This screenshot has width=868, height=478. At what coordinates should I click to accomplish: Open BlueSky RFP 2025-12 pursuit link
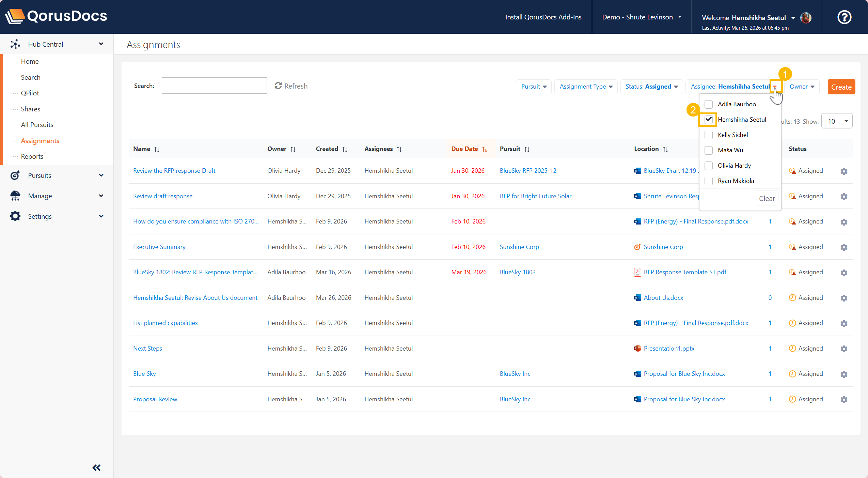(x=528, y=171)
